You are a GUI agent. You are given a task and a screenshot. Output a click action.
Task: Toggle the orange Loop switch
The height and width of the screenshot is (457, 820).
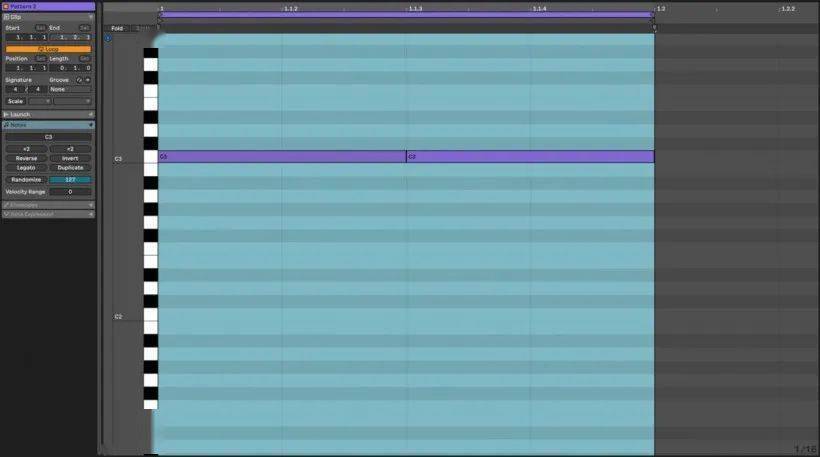pyautogui.click(x=48, y=49)
